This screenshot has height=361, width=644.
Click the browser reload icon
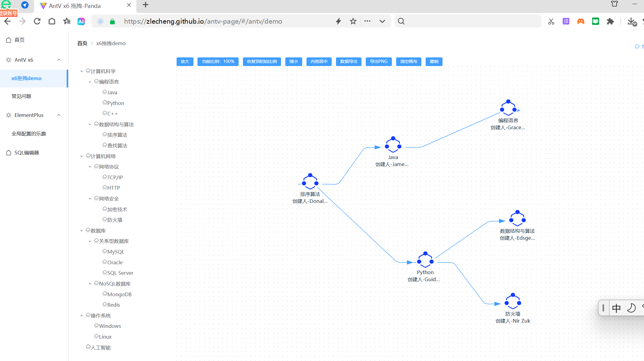click(x=37, y=21)
